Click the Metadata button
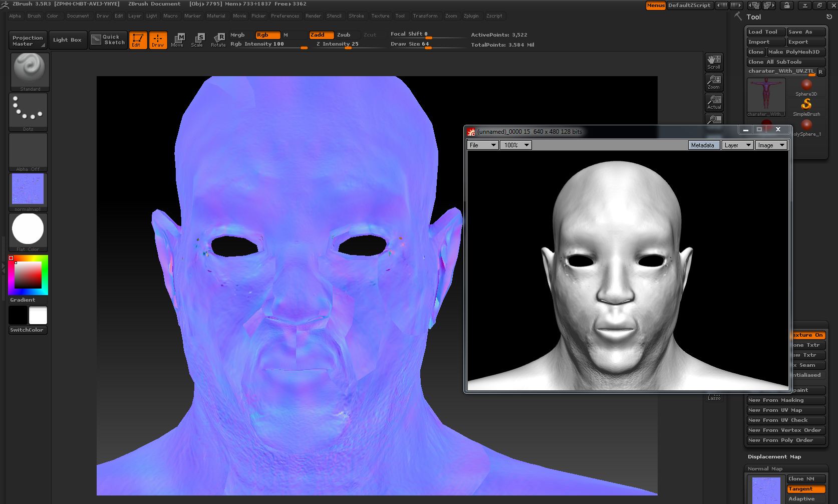This screenshot has height=504, width=838. click(704, 145)
